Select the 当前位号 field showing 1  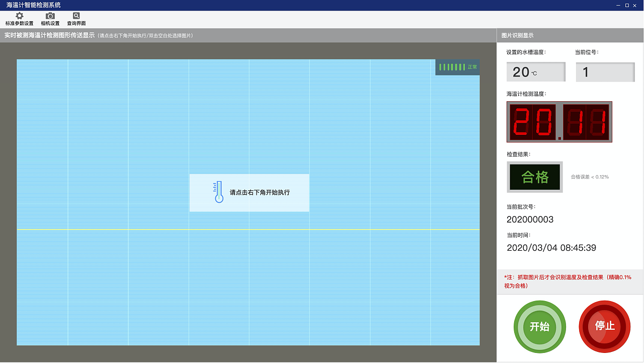click(x=605, y=72)
